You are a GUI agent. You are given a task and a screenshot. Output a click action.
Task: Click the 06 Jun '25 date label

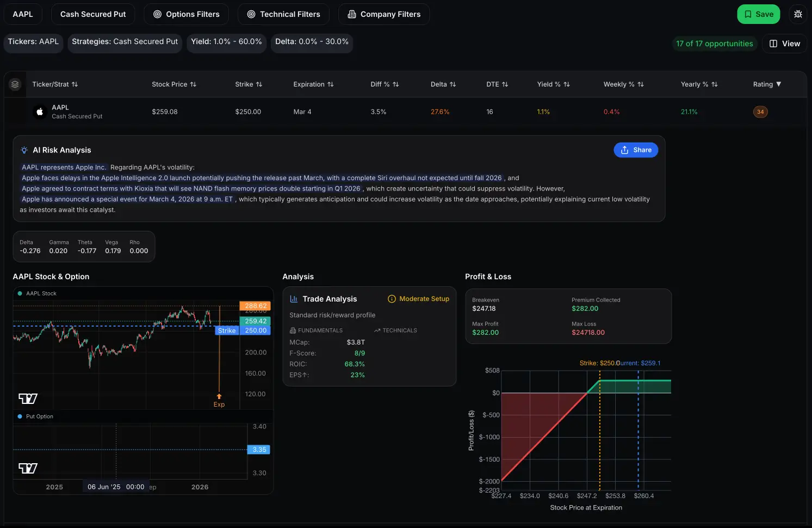116,487
